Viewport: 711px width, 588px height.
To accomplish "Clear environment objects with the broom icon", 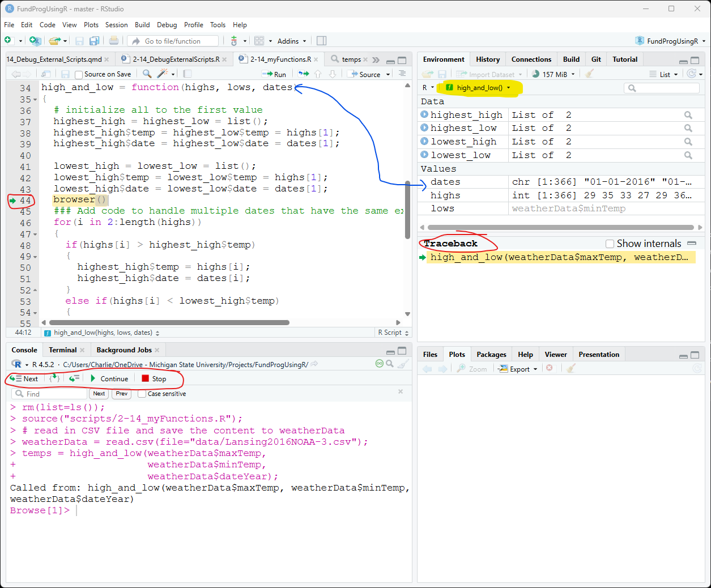I will pyautogui.click(x=589, y=74).
